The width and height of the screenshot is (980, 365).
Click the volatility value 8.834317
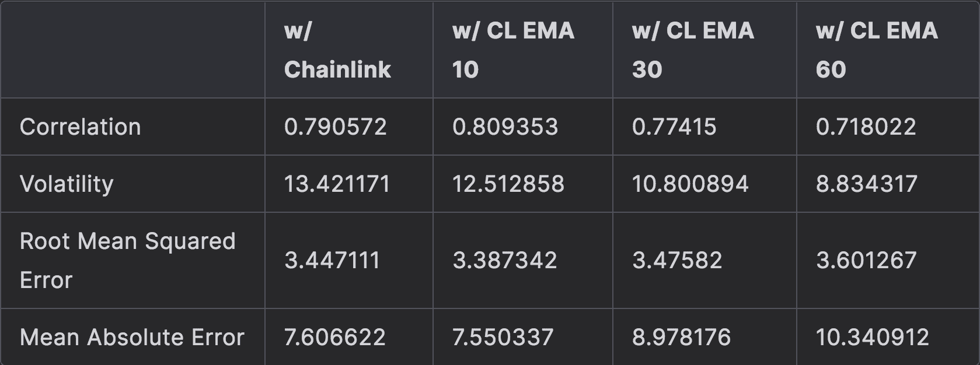click(866, 184)
